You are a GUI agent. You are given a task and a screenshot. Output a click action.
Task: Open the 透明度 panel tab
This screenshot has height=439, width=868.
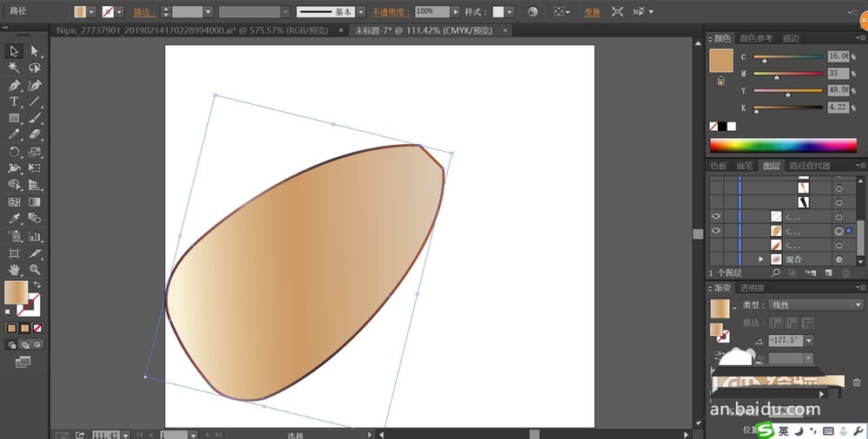753,288
